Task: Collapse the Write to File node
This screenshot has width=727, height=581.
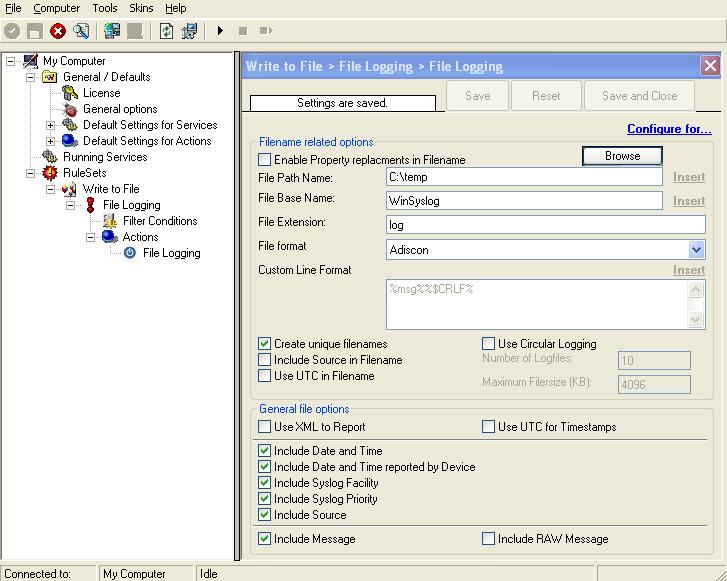Action: 51,189
